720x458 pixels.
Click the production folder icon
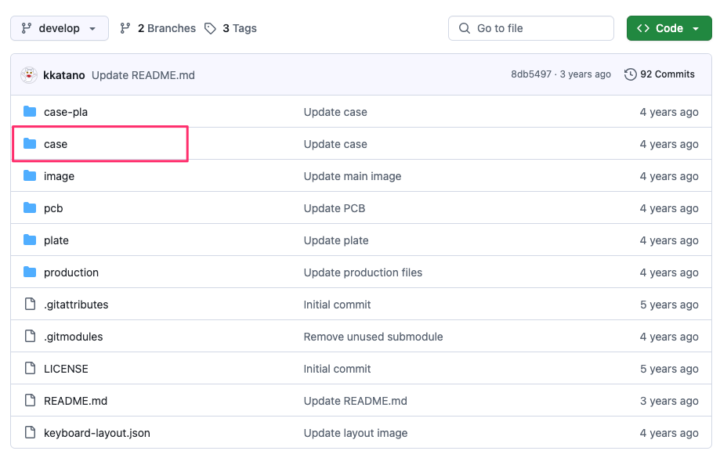click(x=29, y=272)
